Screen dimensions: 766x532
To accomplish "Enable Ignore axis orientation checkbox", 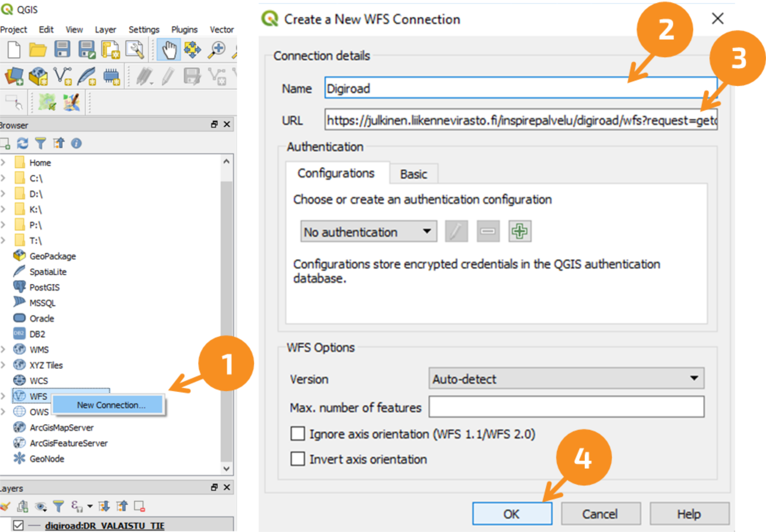I will pyautogui.click(x=297, y=434).
